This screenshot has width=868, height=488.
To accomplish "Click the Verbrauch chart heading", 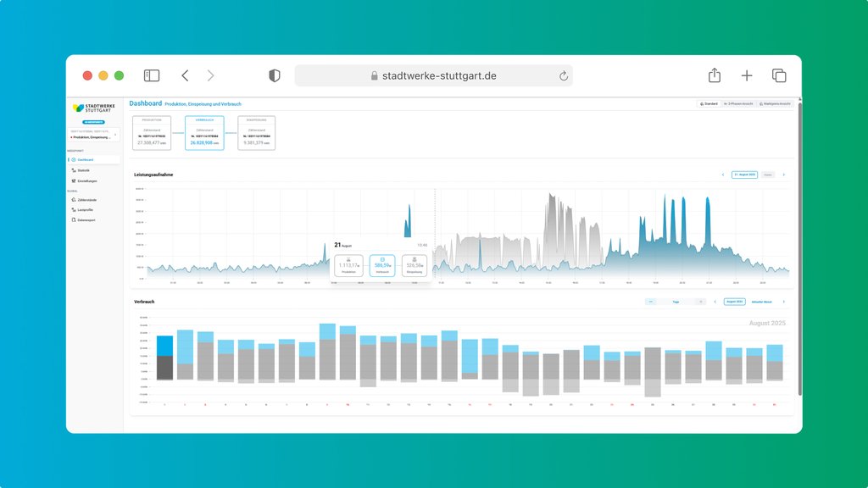I will (144, 302).
